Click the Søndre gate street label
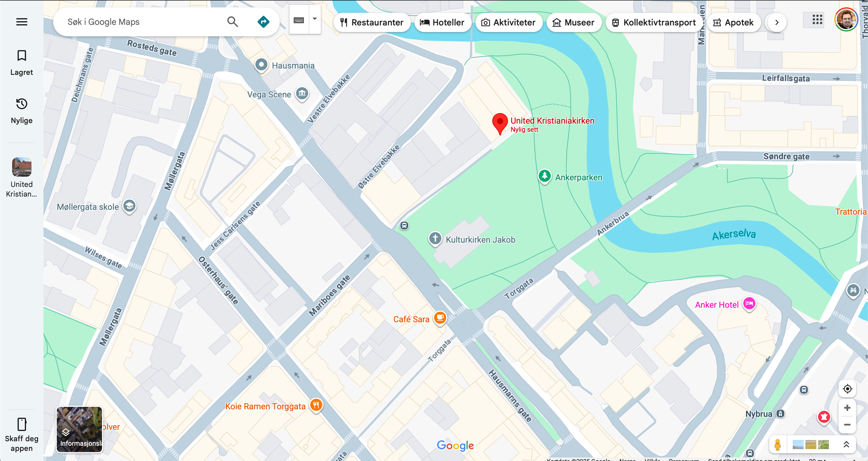The width and height of the screenshot is (868, 461). [786, 156]
